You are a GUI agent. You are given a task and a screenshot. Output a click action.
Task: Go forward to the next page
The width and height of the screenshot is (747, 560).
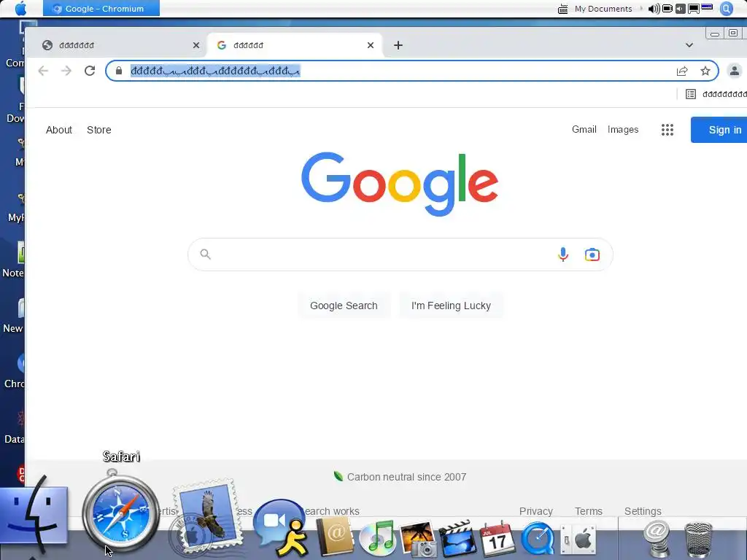tap(66, 71)
